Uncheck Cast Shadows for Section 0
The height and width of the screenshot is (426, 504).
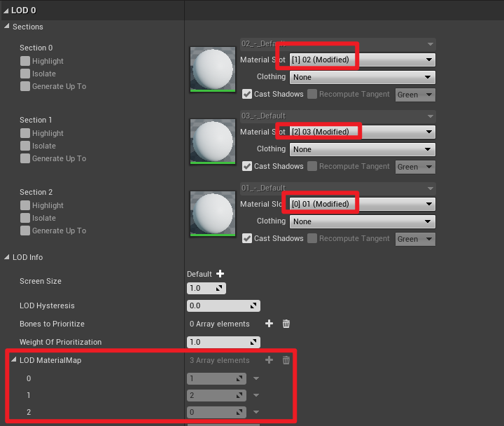247,95
